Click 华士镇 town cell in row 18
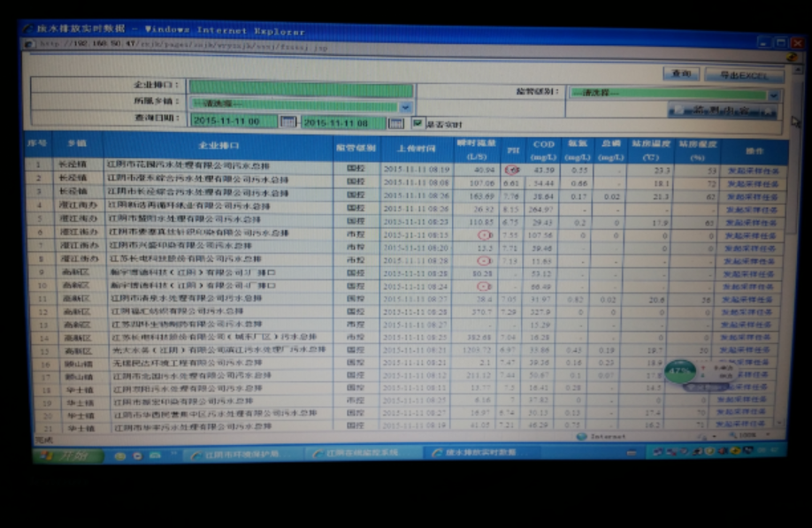The image size is (812, 528). click(80, 390)
